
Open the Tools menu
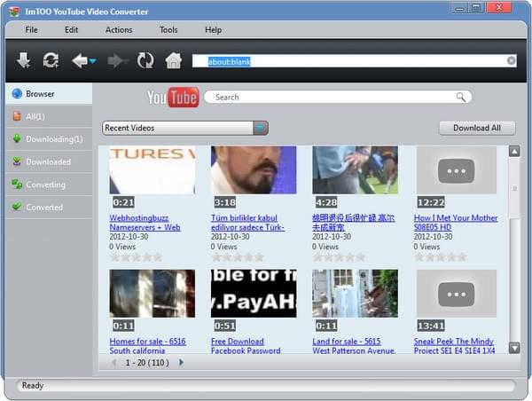tap(168, 30)
